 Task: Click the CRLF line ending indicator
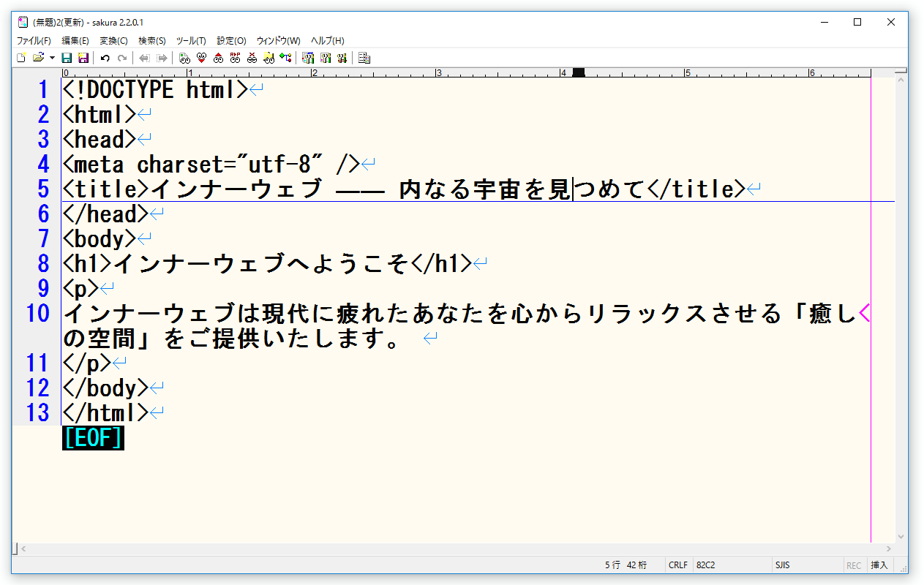(677, 565)
